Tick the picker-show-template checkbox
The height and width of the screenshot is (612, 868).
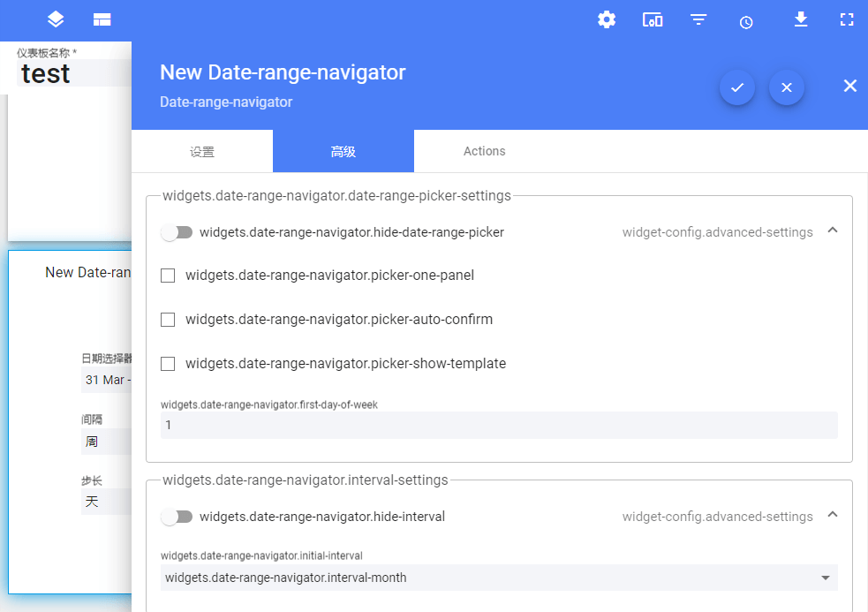(x=168, y=364)
